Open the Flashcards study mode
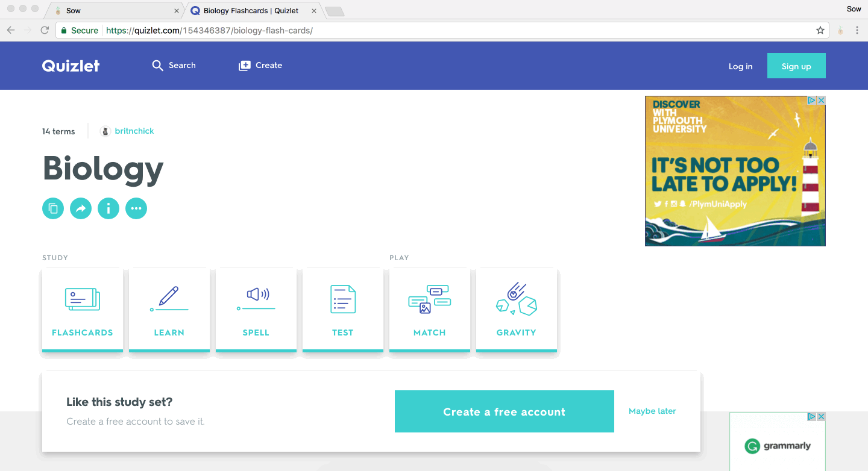The image size is (868, 471). [x=83, y=310]
